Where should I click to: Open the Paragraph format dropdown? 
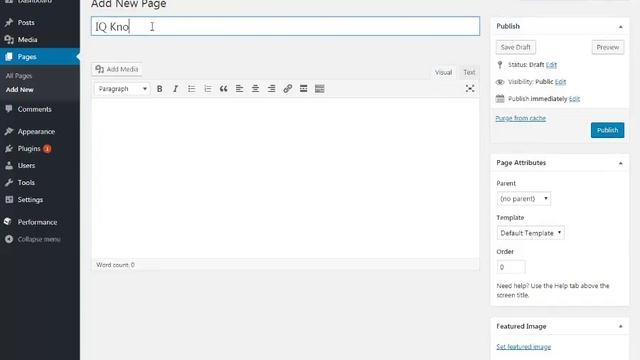point(122,89)
